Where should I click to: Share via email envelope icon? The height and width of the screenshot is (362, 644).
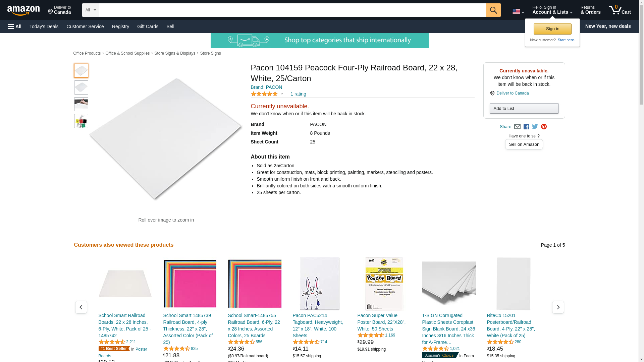517,127
